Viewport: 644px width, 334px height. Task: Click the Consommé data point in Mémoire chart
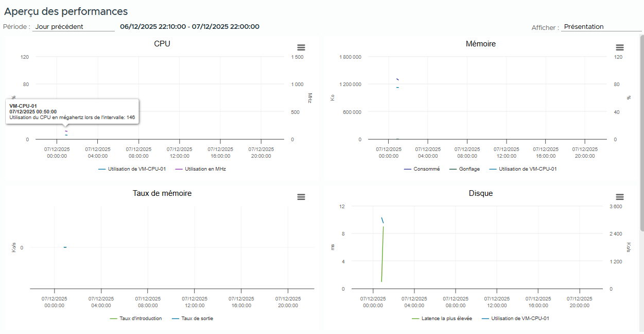(397, 79)
